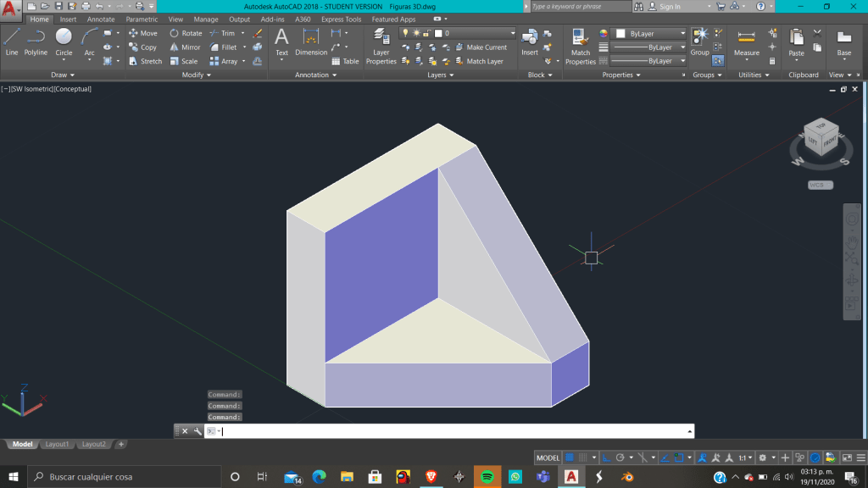Toggle polar tracking in status bar
This screenshot has height=488, width=868.
click(619, 457)
